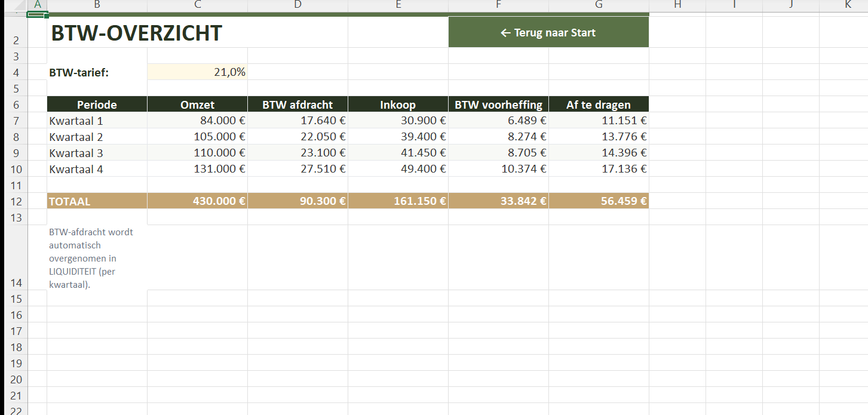The image size is (868, 415).
Task: Select Kwartaal 2 BTW afdracht value 22.050 €
Action: 297,137
